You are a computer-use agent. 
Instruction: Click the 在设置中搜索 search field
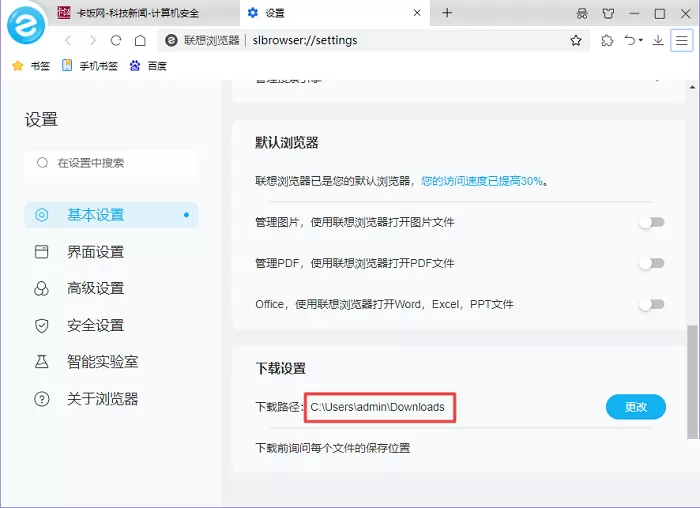111,163
